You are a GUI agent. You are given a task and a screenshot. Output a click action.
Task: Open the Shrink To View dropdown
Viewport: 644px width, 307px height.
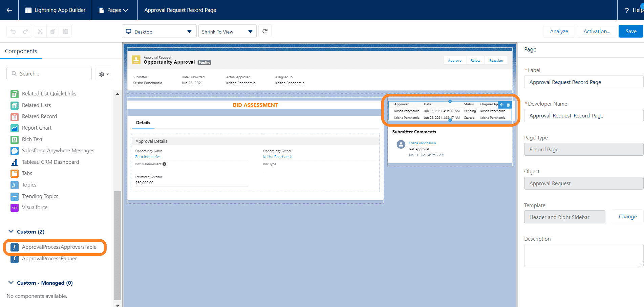[227, 31]
